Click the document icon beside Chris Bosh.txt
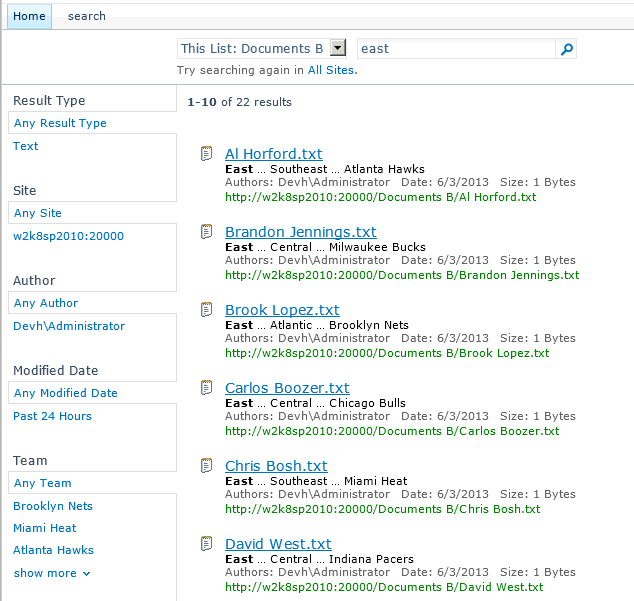The height and width of the screenshot is (601, 634). pyautogui.click(x=207, y=466)
